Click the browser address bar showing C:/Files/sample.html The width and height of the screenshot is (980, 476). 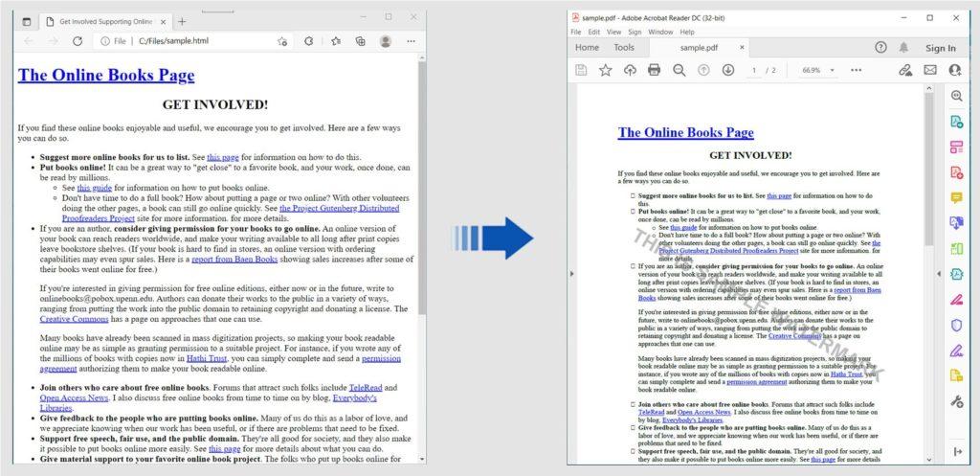pos(191,41)
